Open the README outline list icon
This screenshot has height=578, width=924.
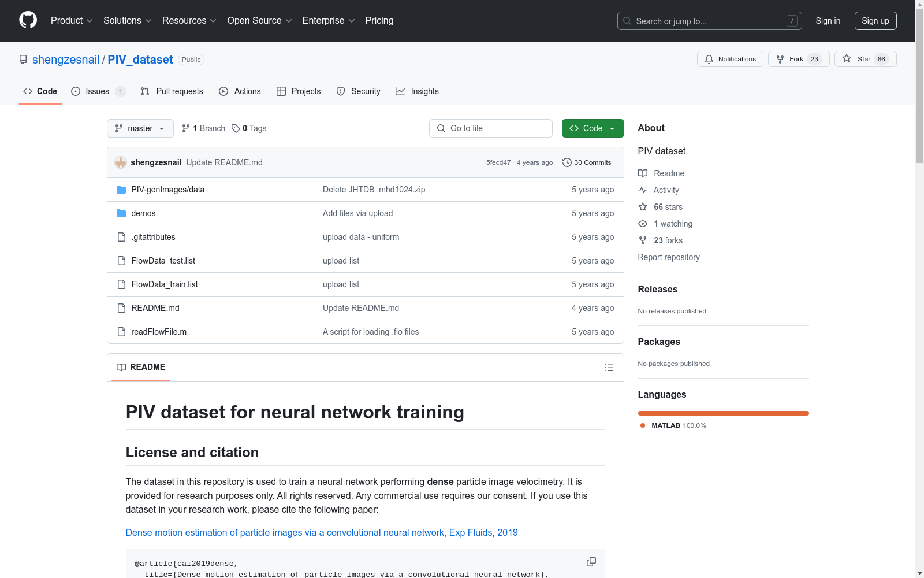click(609, 368)
